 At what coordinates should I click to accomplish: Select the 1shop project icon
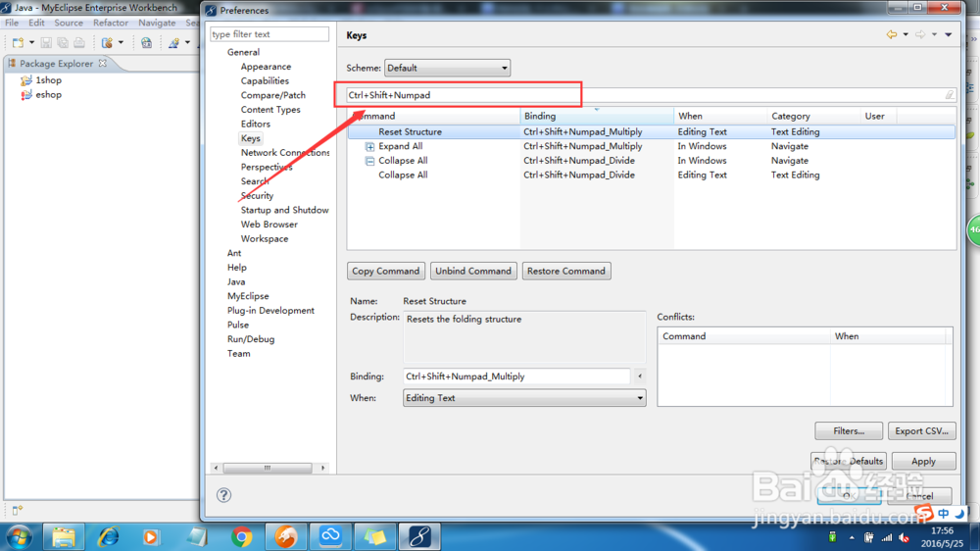tap(25, 80)
